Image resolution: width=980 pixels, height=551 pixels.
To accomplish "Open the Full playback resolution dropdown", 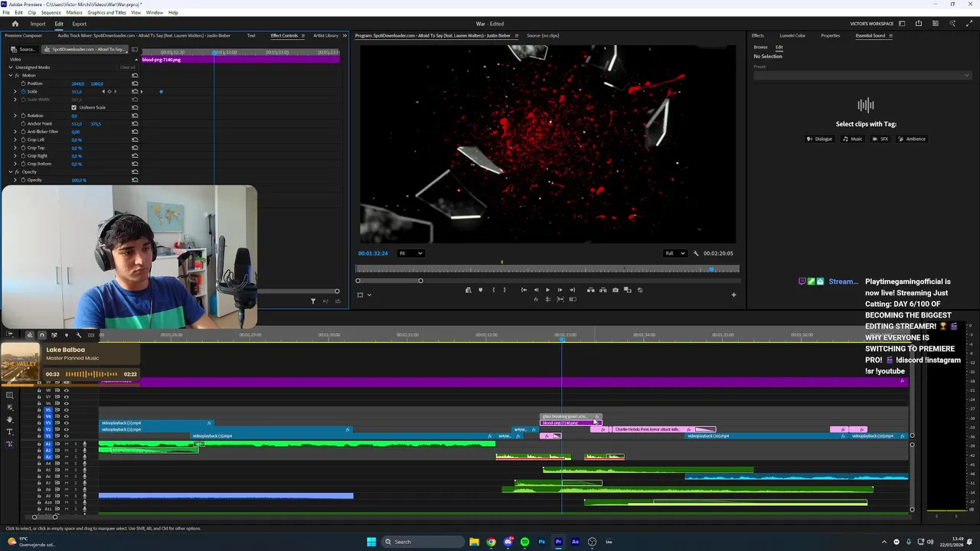I will pyautogui.click(x=675, y=253).
